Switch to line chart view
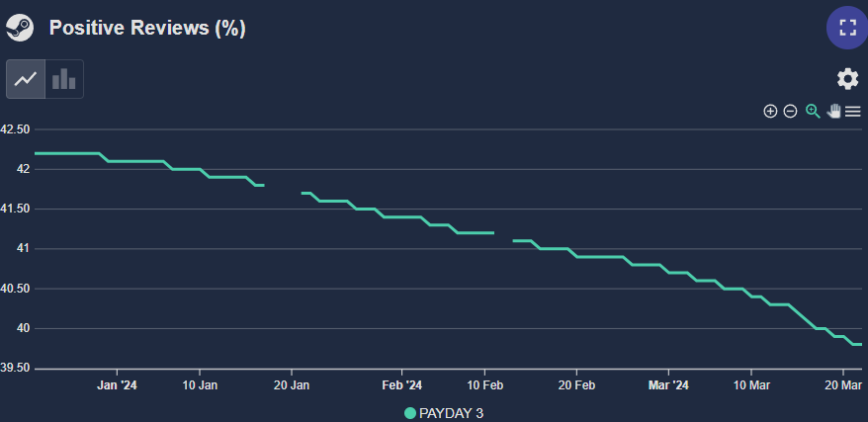This screenshot has width=868, height=422. coord(26,79)
